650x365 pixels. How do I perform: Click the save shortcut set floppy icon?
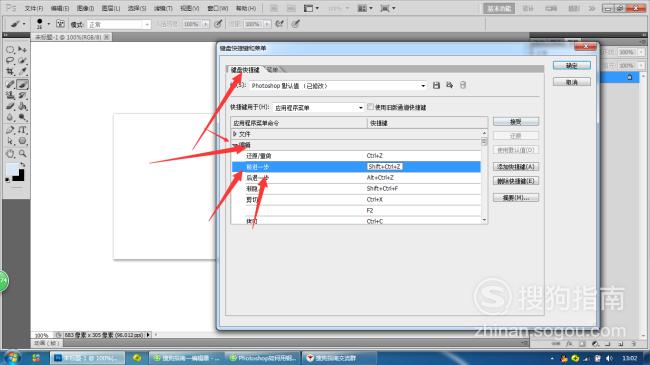click(436, 85)
